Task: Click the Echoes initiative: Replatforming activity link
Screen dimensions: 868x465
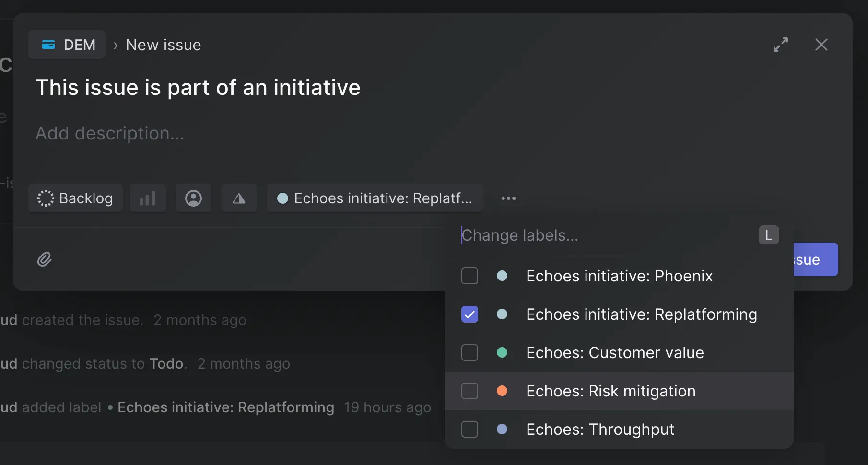Action: [x=226, y=407]
